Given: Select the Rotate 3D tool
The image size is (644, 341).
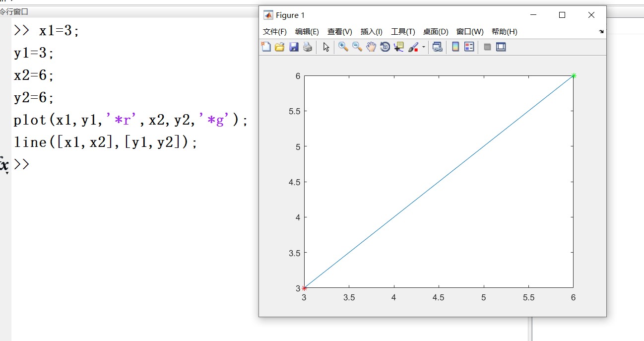Looking at the screenshot, I should click(385, 47).
